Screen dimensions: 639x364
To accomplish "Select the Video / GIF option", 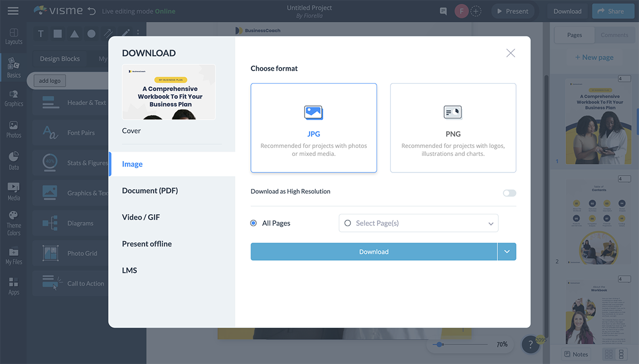I will tap(141, 217).
